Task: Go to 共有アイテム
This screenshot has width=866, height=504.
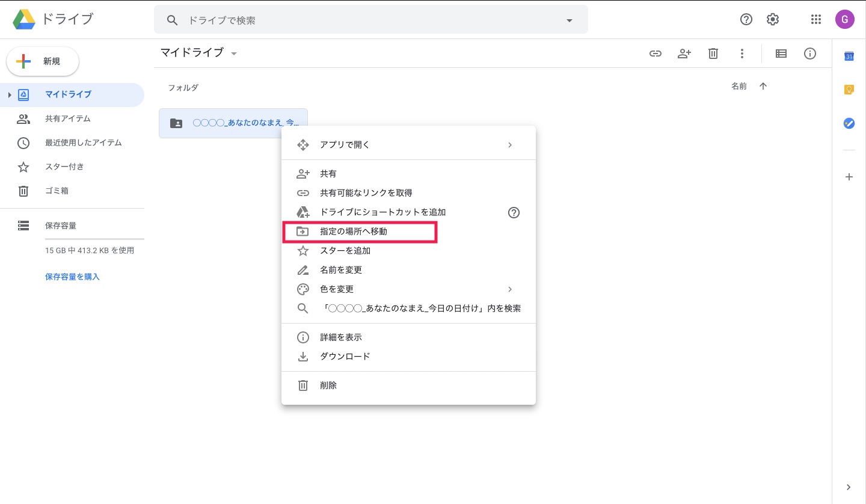Action: [x=72, y=118]
